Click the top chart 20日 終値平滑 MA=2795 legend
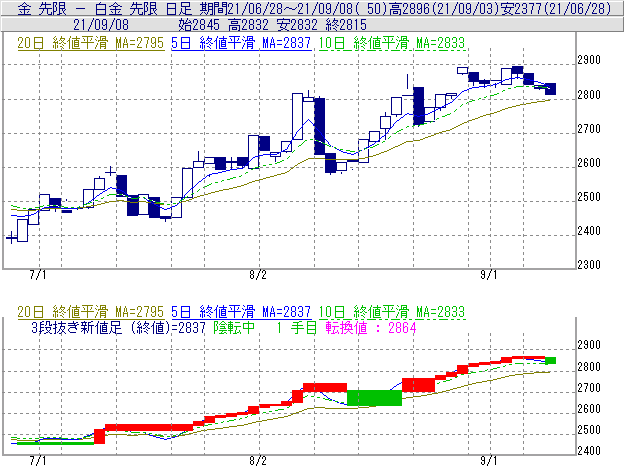Viewport: 624px width, 475px height. click(90, 43)
